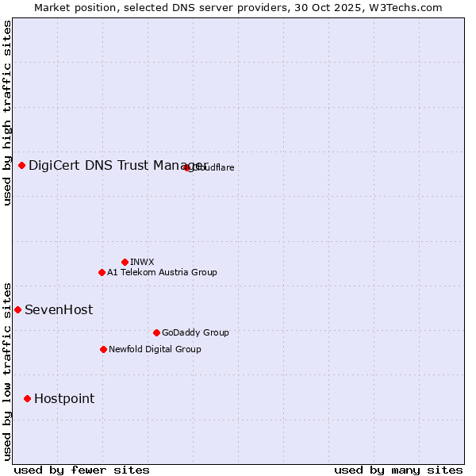Click the 'used by fewer sites' axis label

click(x=82, y=470)
